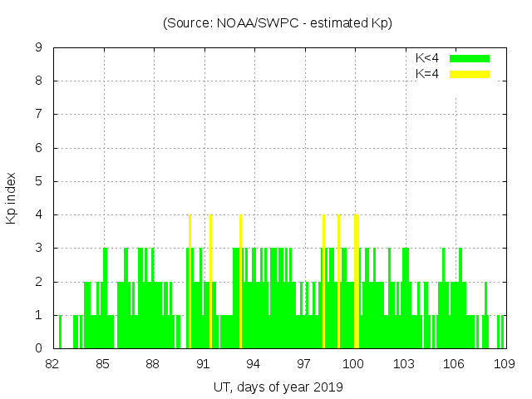The image size is (532, 399).
Task: Select the x-axis tick label 91
Action: point(204,363)
